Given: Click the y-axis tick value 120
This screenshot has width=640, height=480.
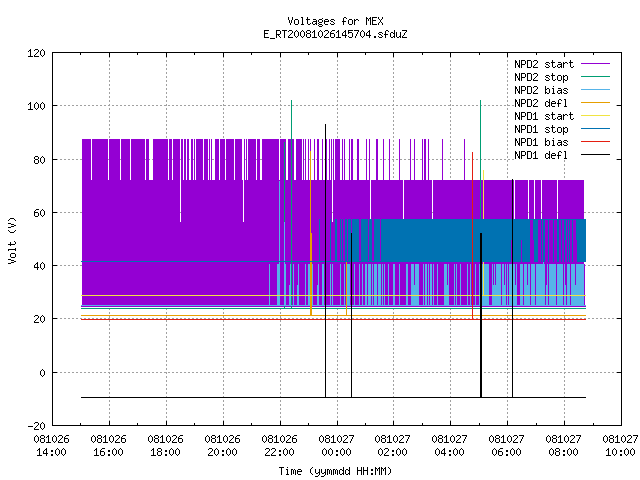Looking at the screenshot, I should click(x=36, y=53).
